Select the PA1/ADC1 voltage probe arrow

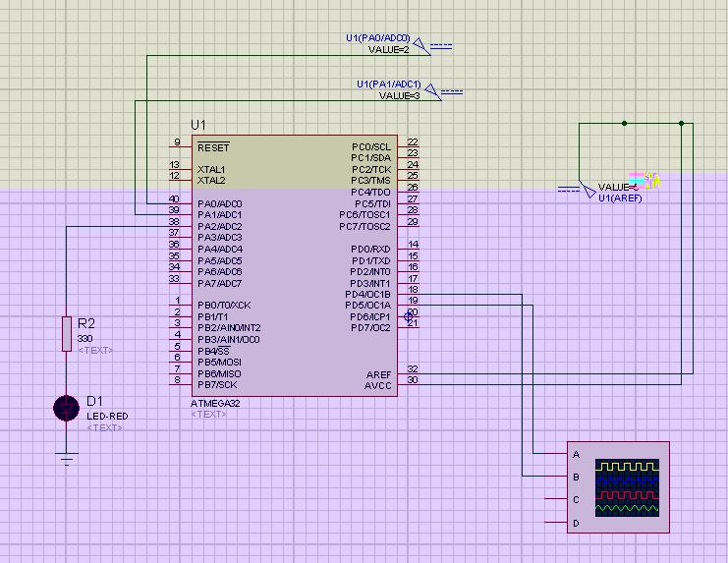(x=432, y=91)
